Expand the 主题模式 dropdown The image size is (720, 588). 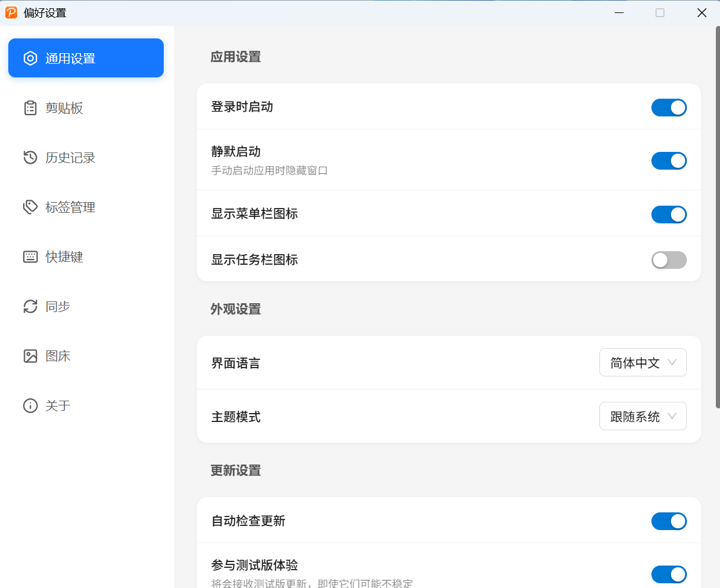pyautogui.click(x=643, y=415)
